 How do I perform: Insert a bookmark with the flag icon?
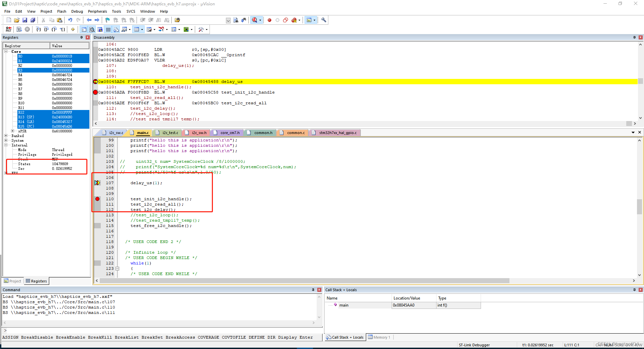click(x=107, y=20)
